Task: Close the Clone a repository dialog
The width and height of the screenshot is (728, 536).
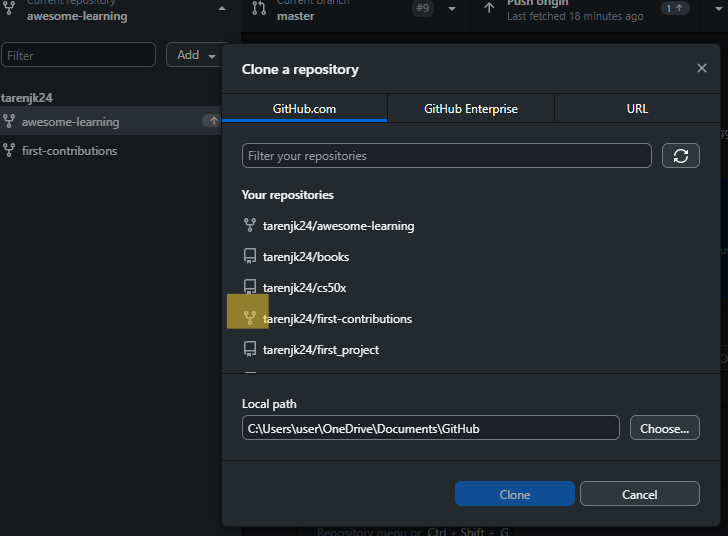Action: (x=702, y=69)
